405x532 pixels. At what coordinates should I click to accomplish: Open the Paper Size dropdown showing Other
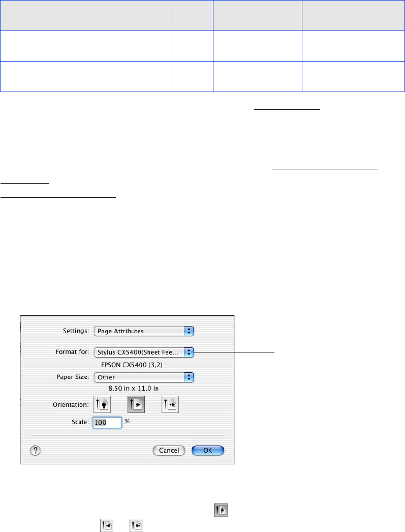pyautogui.click(x=144, y=377)
